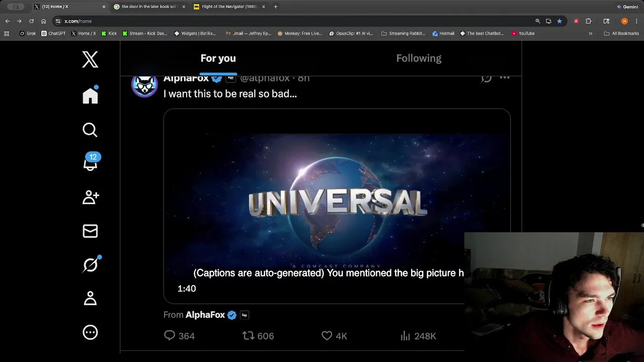The image size is (644, 362).
Task: Open Messages envelope icon in sidebar
Action: 90,231
